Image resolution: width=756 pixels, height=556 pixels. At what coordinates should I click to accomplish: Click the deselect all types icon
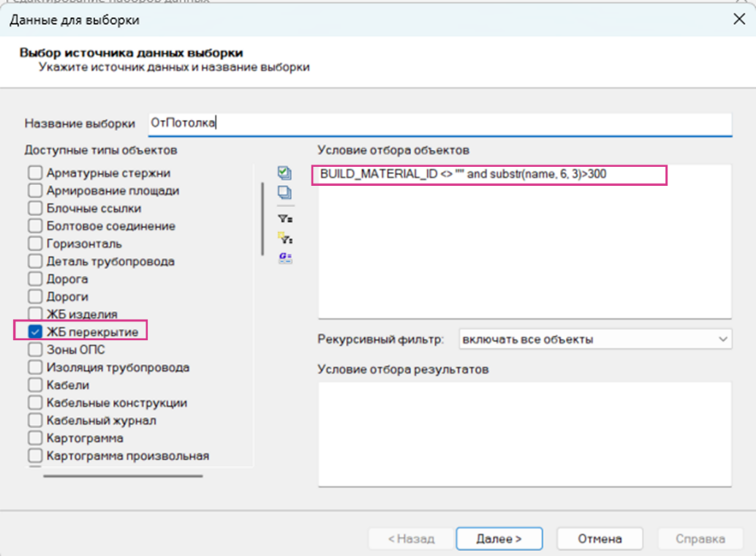(284, 193)
